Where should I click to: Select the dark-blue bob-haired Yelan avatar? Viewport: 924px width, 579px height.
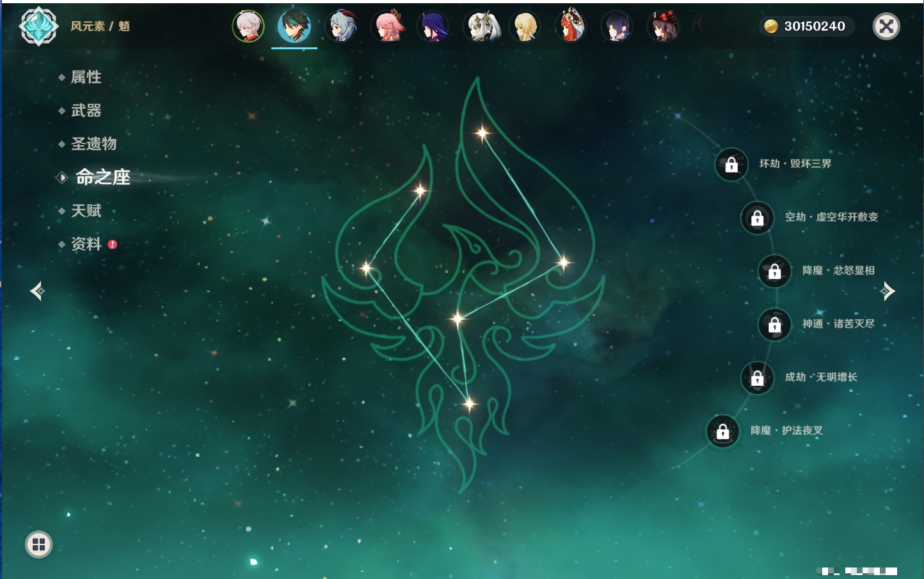pos(617,26)
